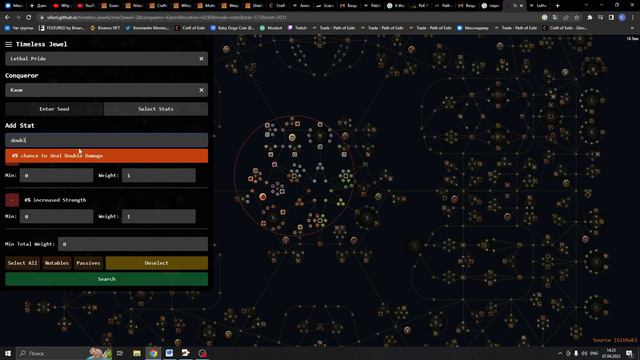Clear the Kaom conqueror selection
Viewport: 640px width, 360px height.
201,90
